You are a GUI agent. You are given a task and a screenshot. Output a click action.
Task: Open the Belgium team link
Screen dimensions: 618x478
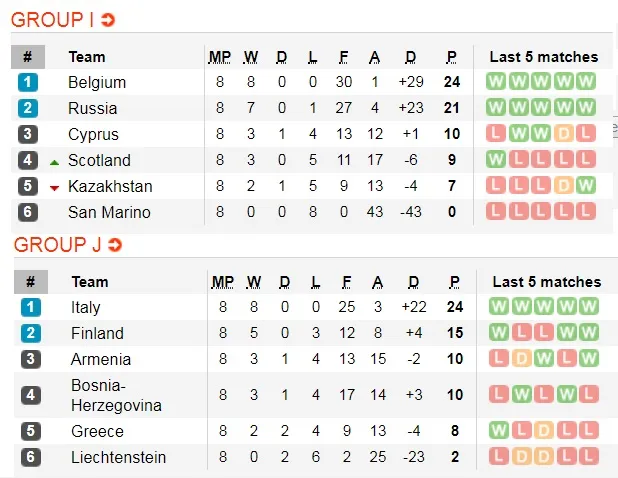97,82
